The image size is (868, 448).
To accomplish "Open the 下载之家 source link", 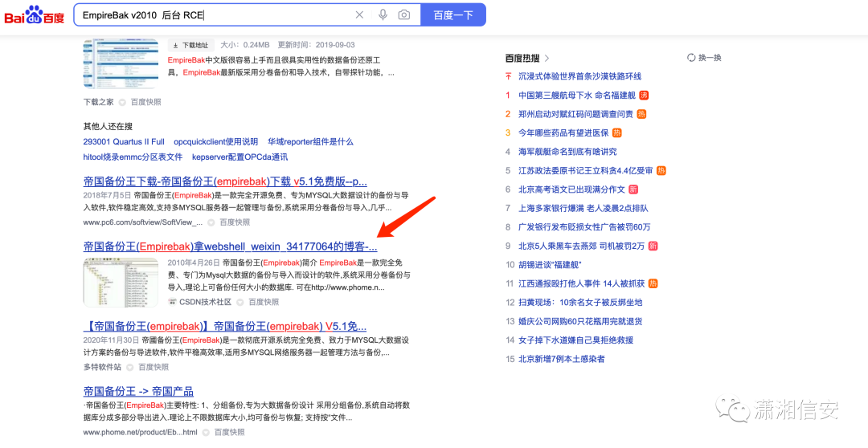I will (99, 102).
